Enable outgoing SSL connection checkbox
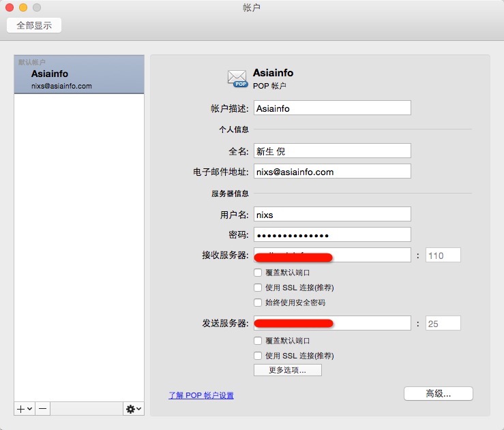 (258, 356)
